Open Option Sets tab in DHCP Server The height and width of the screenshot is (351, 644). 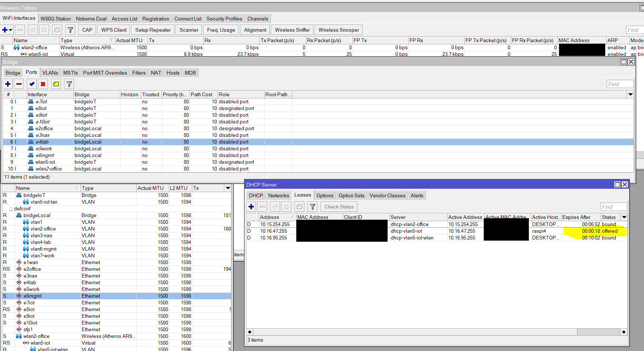click(351, 195)
